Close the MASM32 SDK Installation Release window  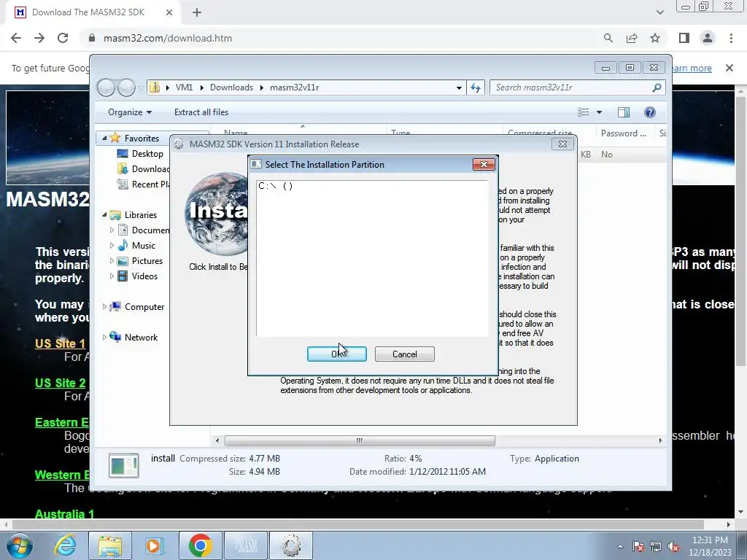562,144
